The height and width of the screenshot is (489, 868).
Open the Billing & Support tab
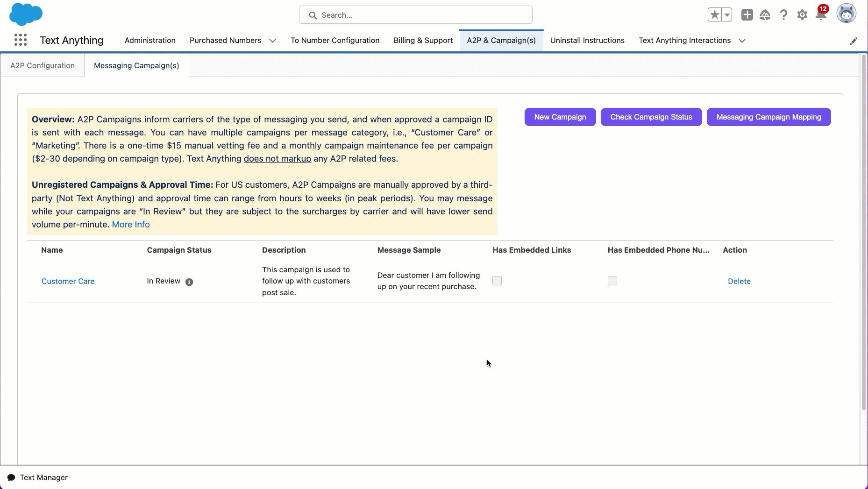[x=423, y=40]
